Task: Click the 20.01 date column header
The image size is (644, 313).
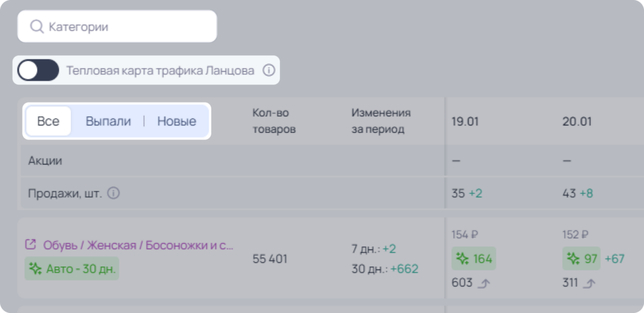Action: click(x=577, y=122)
